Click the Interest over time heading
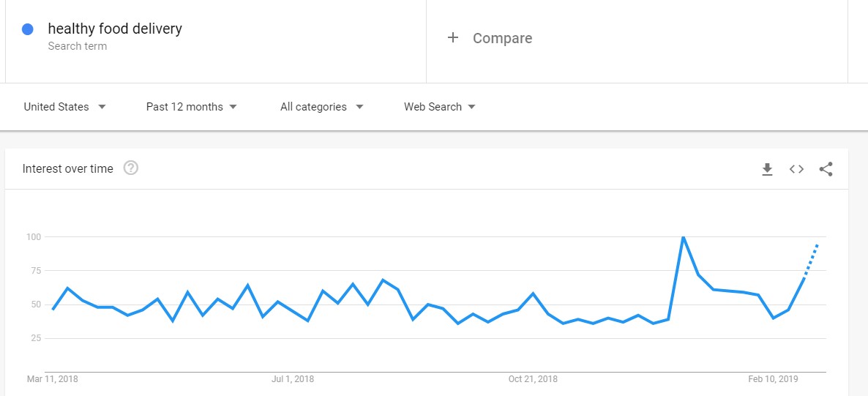 [x=67, y=168]
